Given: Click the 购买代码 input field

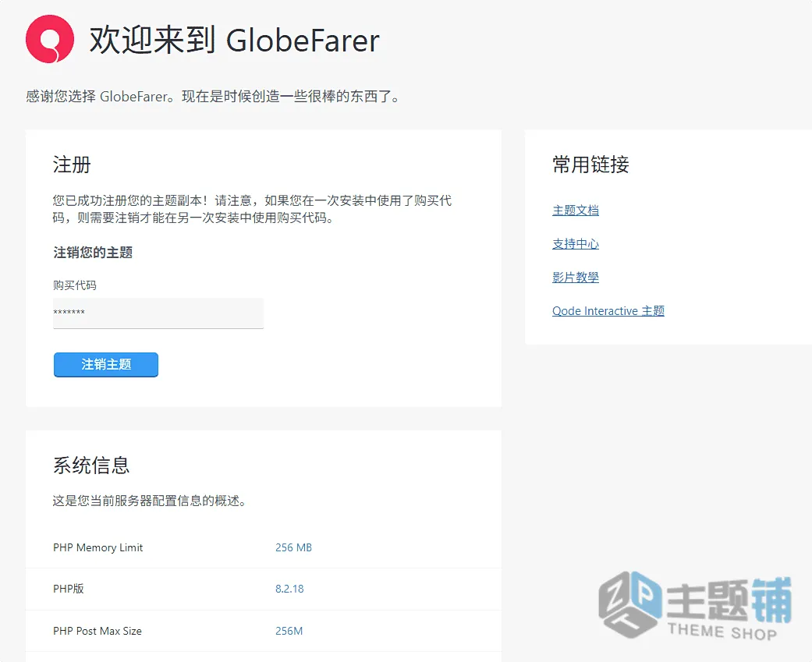Looking at the screenshot, I should [158, 313].
